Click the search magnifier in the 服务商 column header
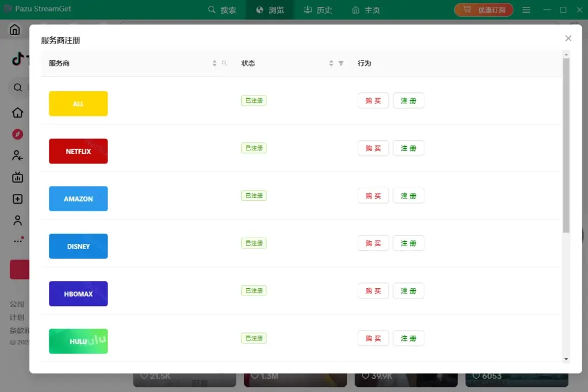 pos(225,63)
